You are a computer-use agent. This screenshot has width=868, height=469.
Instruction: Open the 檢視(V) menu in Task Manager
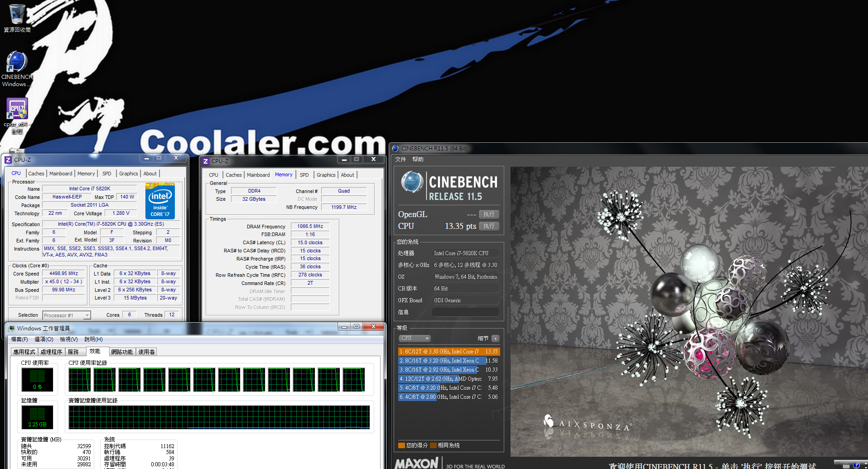(69, 339)
